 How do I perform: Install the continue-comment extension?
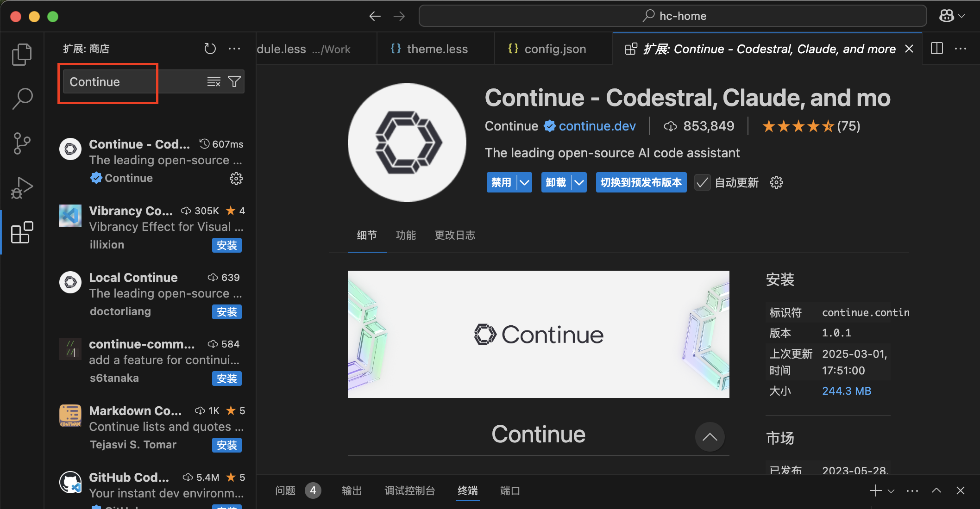(x=227, y=379)
